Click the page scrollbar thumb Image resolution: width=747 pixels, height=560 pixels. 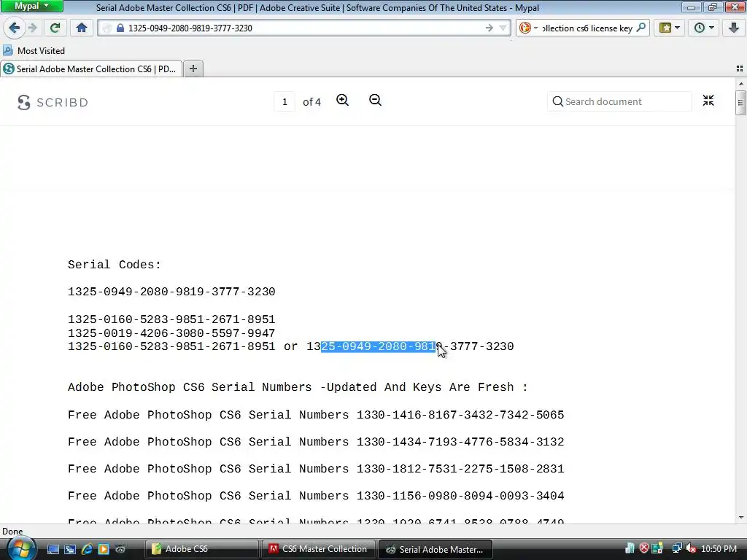click(x=740, y=103)
